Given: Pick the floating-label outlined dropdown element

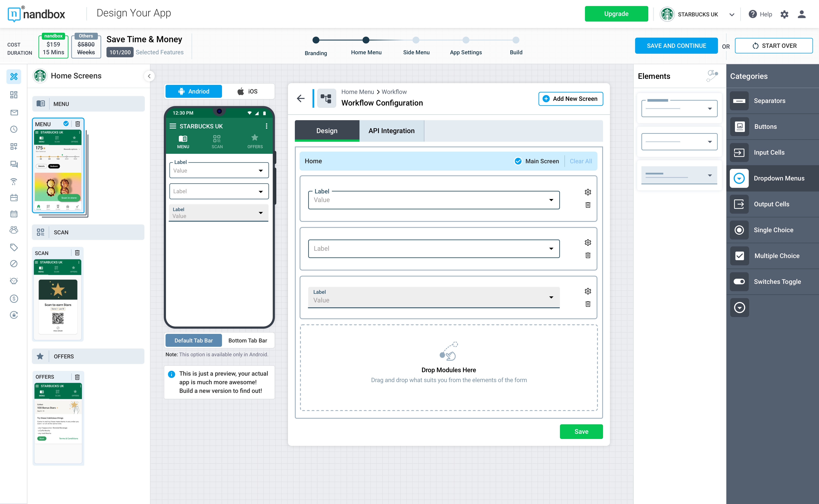Looking at the screenshot, I should coord(679,108).
